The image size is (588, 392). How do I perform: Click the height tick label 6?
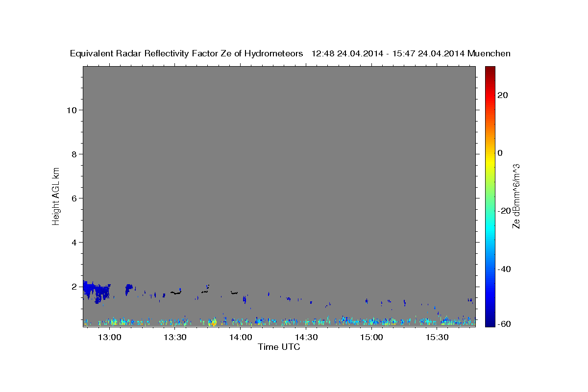click(x=74, y=198)
